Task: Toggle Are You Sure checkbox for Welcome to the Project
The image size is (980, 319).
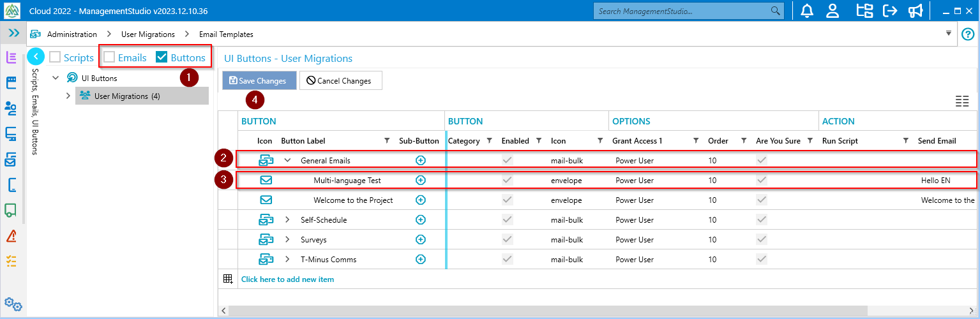Action: coord(762,200)
